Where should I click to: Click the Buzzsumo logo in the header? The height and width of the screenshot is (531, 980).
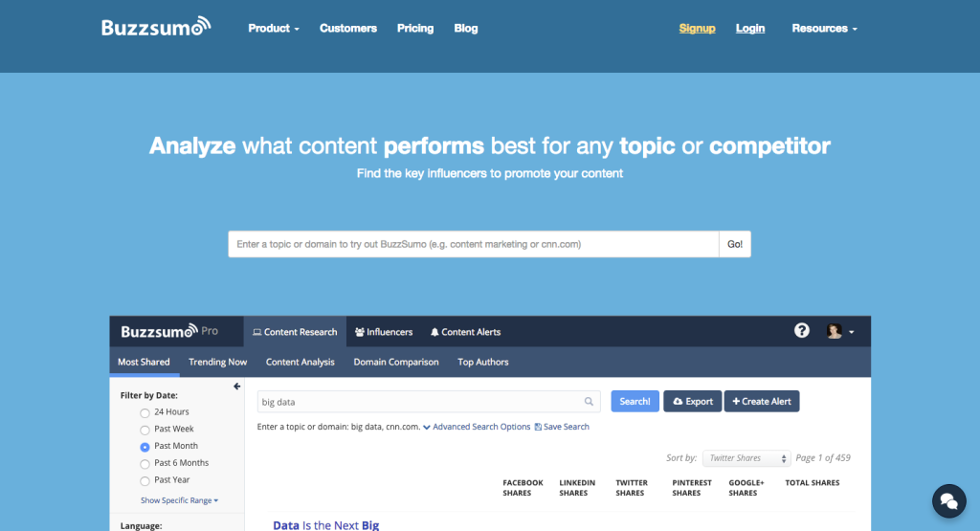pyautogui.click(x=156, y=27)
